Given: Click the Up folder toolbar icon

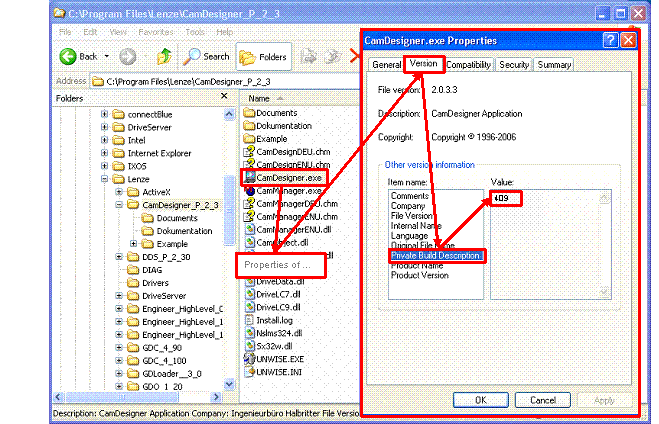Looking at the screenshot, I should (164, 56).
